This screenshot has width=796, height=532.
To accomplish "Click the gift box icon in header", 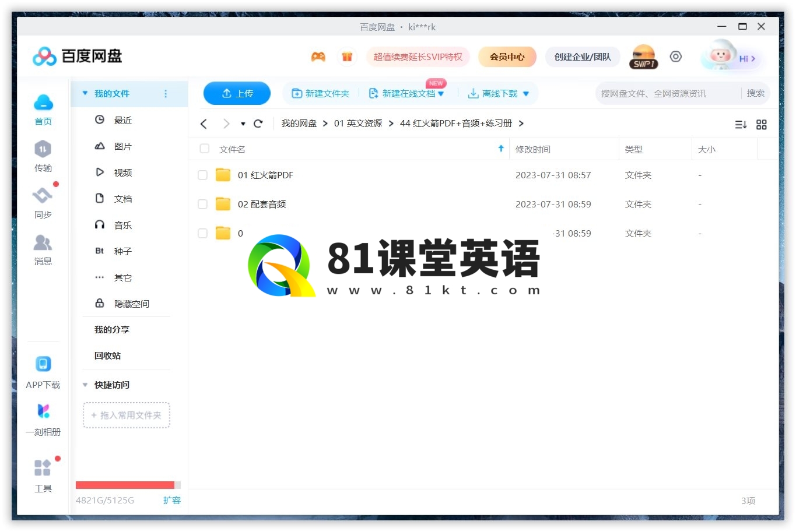I will tap(347, 57).
